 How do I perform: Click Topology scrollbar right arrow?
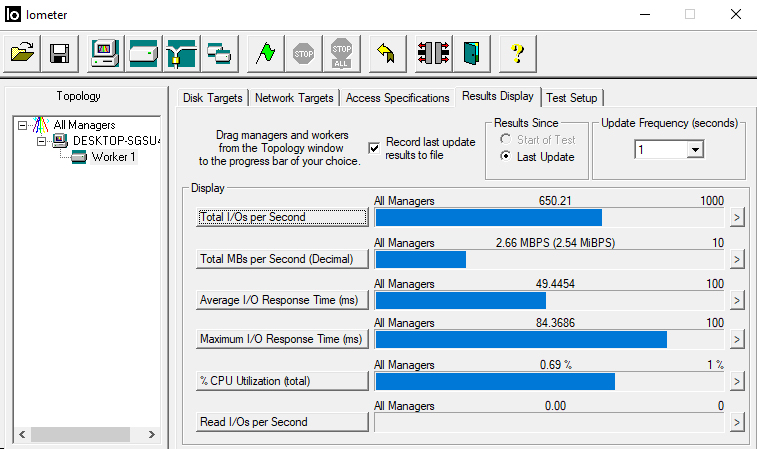pyautogui.click(x=152, y=434)
